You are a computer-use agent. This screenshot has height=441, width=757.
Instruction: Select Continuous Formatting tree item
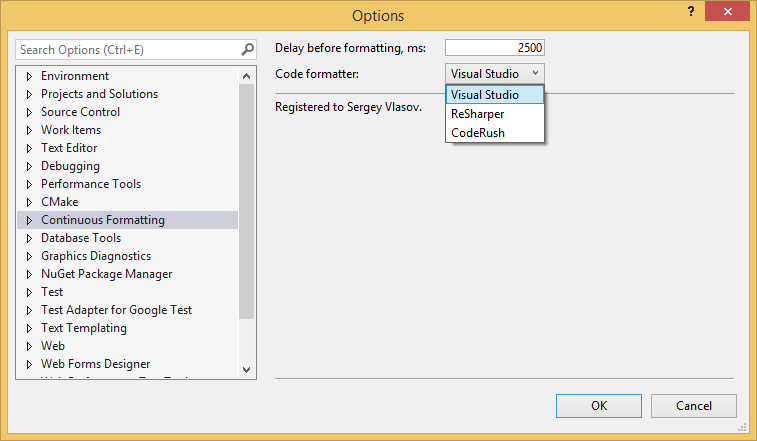click(102, 220)
